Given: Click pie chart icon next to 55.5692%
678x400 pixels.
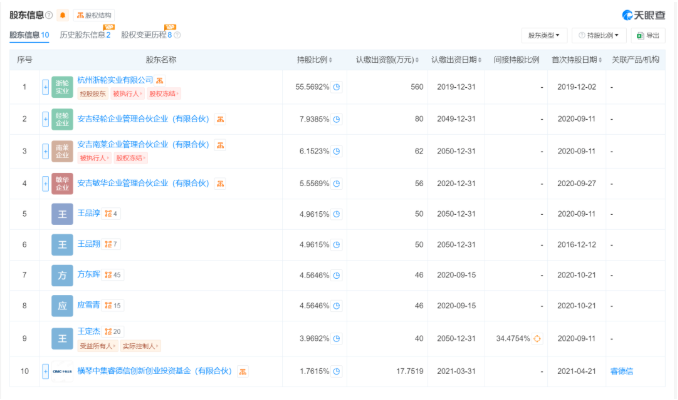Looking at the screenshot, I should 336,87.
